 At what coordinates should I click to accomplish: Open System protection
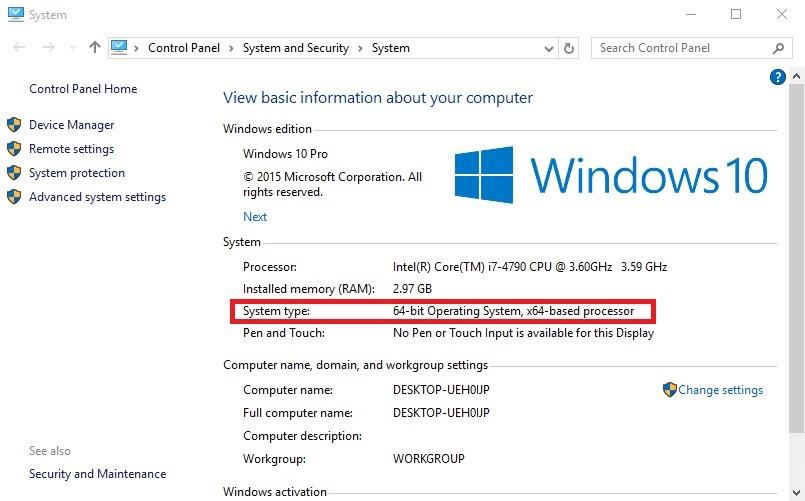tap(76, 173)
